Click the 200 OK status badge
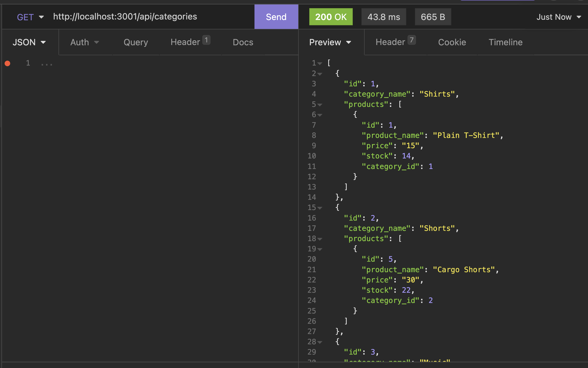This screenshot has height=368, width=588. coord(331,17)
